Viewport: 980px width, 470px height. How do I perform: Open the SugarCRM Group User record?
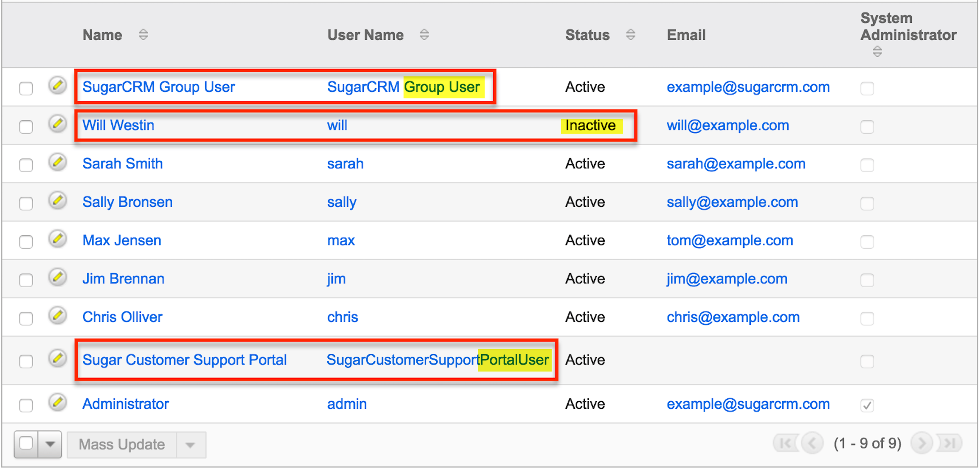(159, 86)
